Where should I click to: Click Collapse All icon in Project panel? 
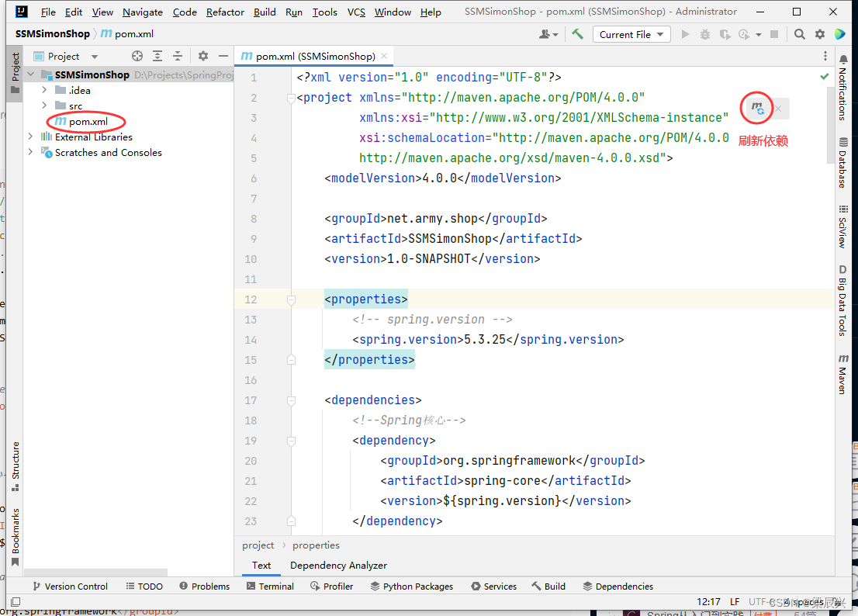tap(178, 56)
